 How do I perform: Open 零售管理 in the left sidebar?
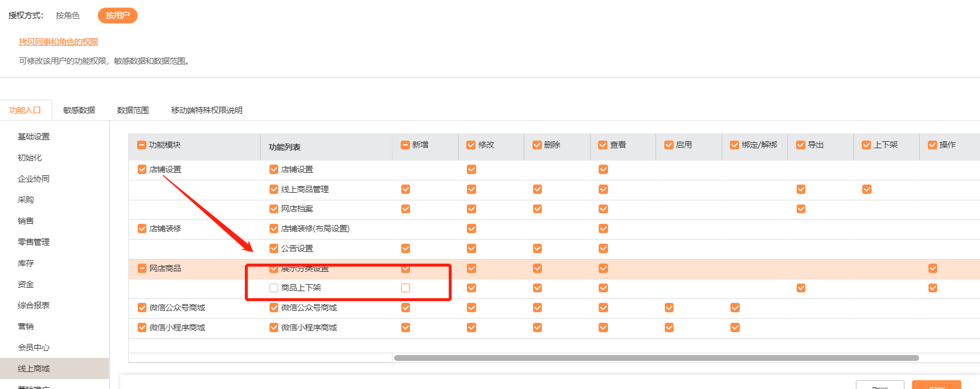tap(33, 242)
